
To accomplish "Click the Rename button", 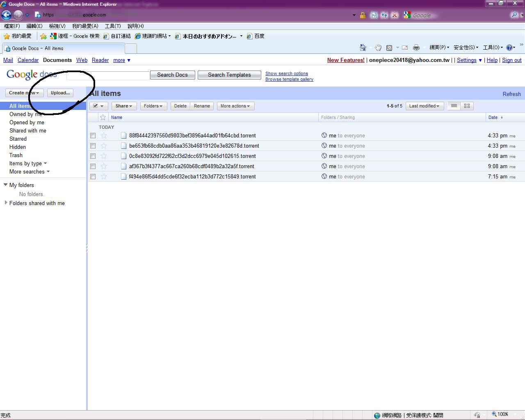I will coord(202,106).
